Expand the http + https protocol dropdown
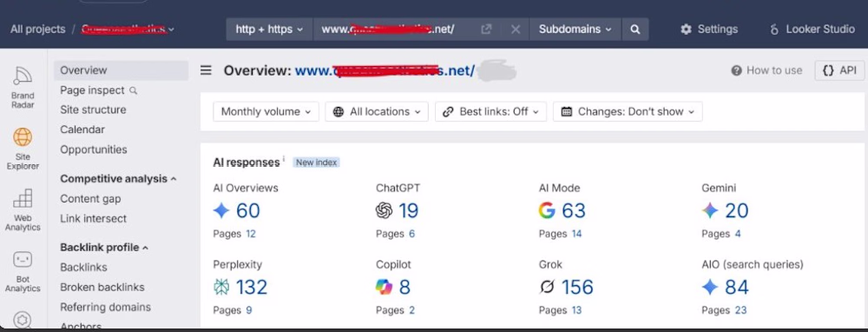 click(270, 30)
